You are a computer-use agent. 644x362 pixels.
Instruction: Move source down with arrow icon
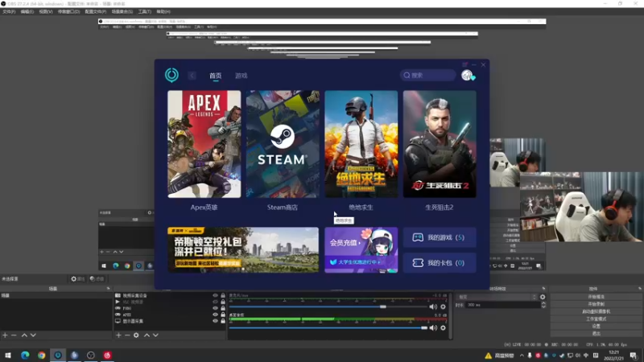155,335
